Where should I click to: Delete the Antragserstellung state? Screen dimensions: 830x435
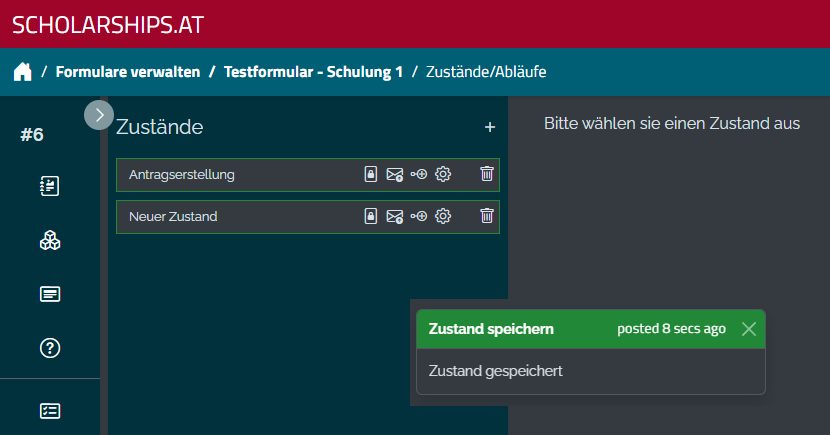[x=487, y=174]
